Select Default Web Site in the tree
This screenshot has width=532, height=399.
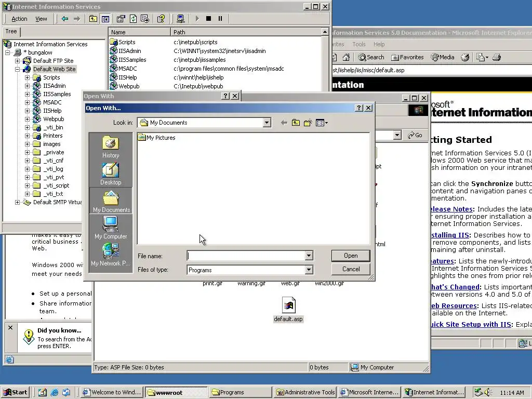click(54, 69)
